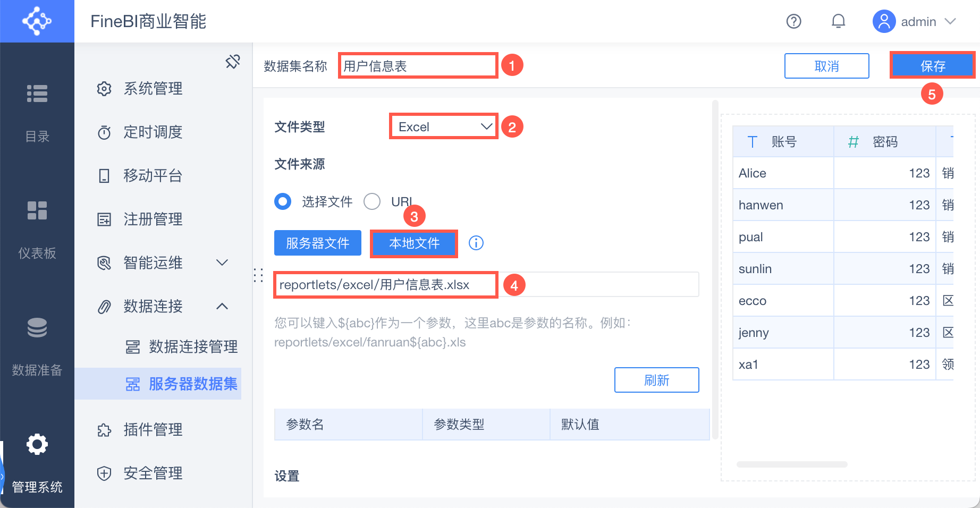Click the 保存 save button

[932, 66]
